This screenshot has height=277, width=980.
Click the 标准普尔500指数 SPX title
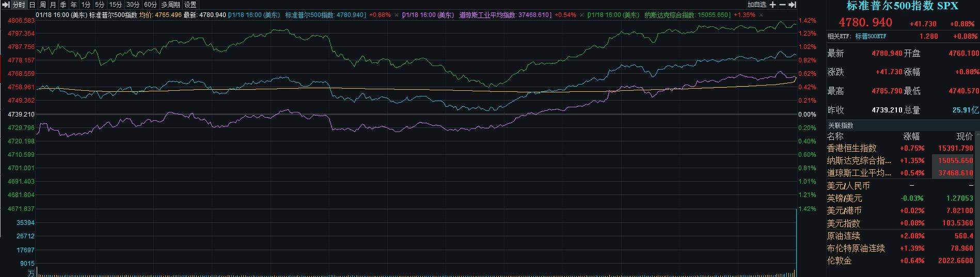pyautogui.click(x=902, y=6)
